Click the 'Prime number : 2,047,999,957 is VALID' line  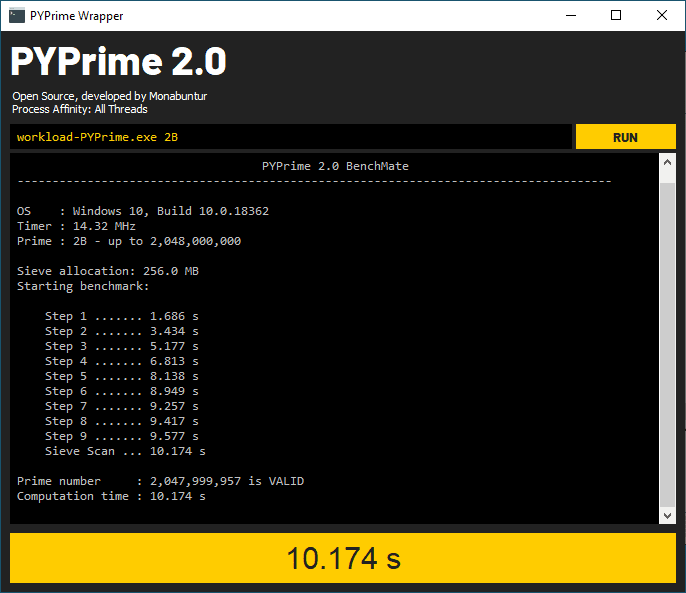tap(160, 481)
